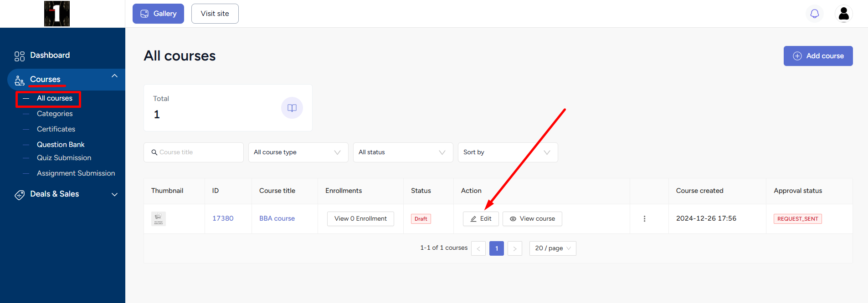Screen dimensions: 868x303
Task: Open the notifications bell icon
Action: coord(815,14)
